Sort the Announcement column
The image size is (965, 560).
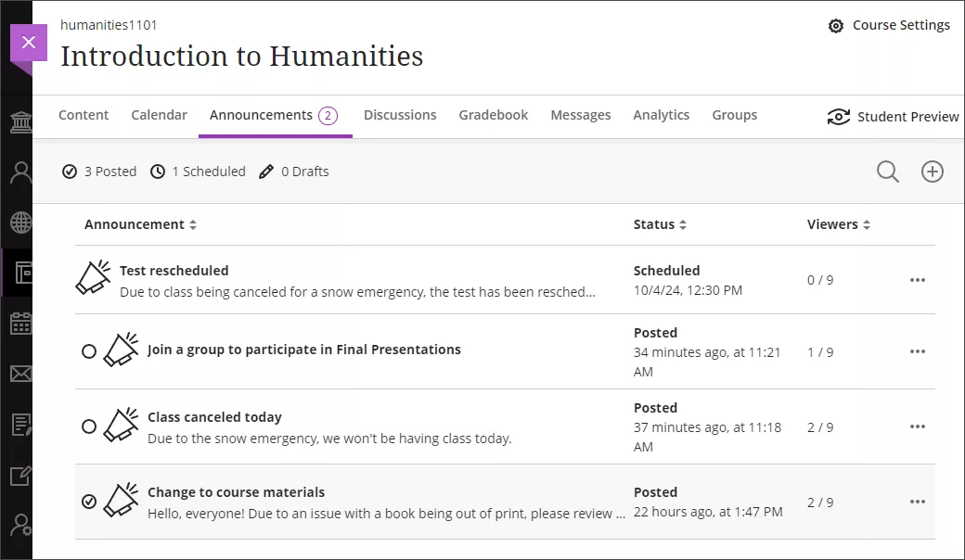pos(194,224)
